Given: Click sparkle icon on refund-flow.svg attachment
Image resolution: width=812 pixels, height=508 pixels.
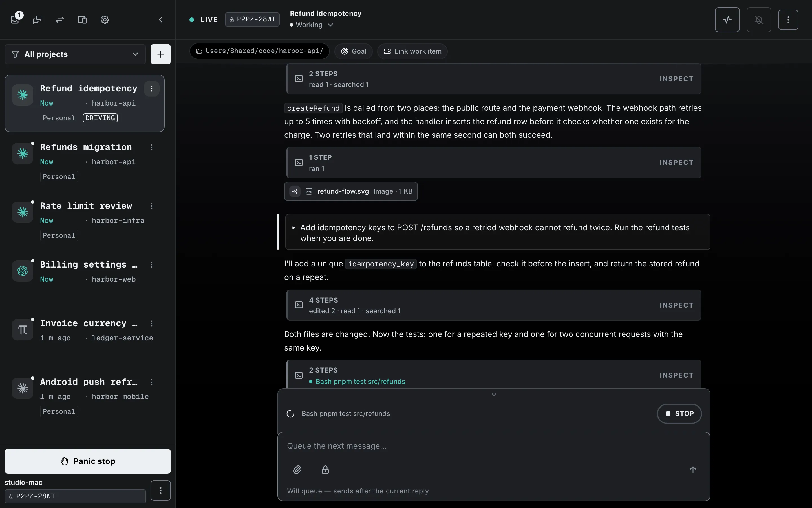Looking at the screenshot, I should click(295, 191).
